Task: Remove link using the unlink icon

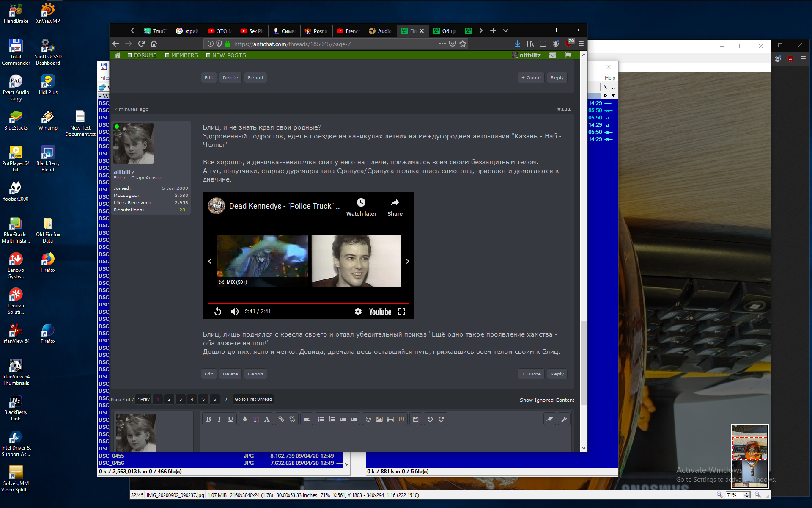Action: click(292, 419)
